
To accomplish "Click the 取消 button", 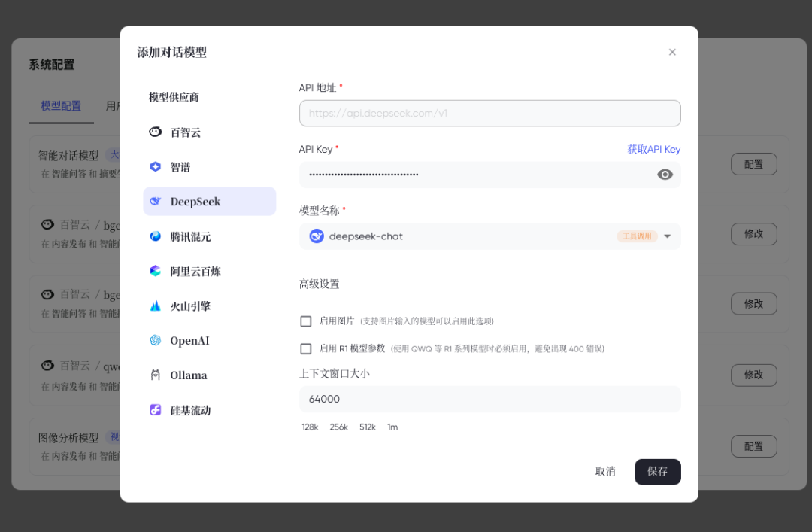I will point(604,472).
